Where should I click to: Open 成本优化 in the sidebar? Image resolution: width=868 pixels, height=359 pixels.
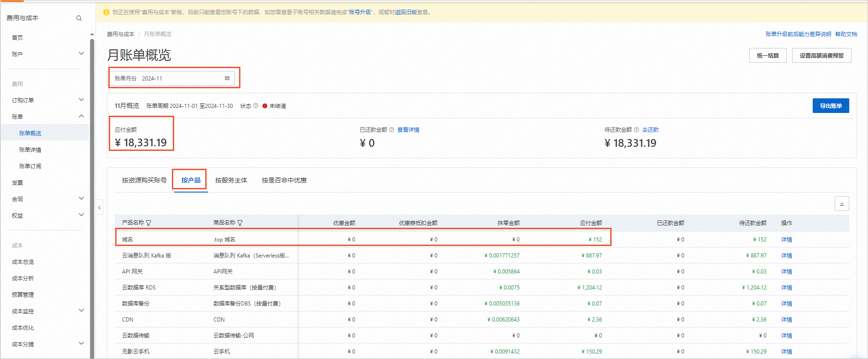point(23,328)
